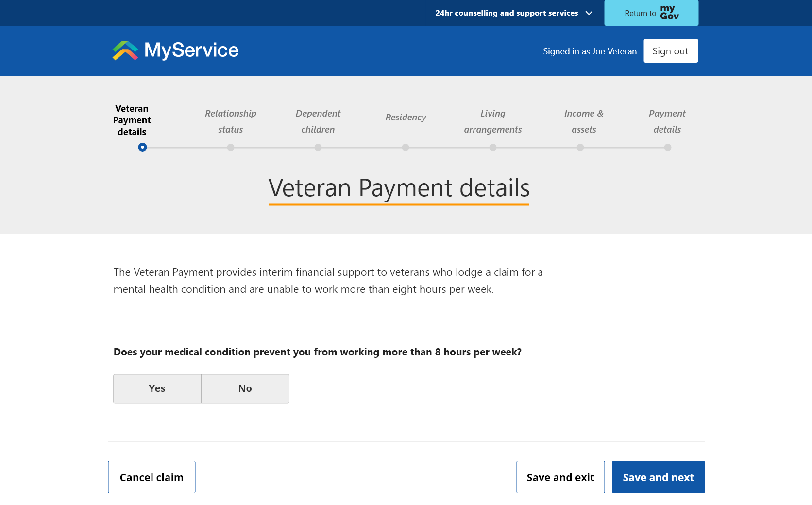
Task: Click progress dot under Dependent children
Action: coord(318,147)
